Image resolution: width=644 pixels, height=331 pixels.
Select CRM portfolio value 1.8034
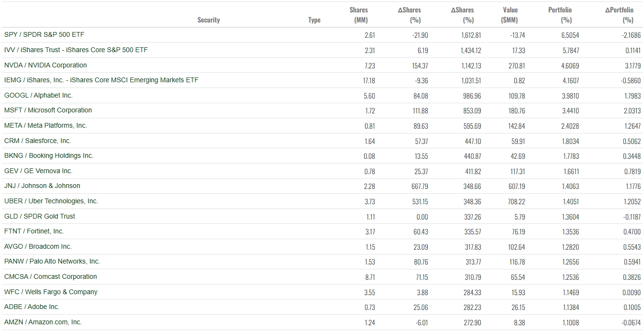pos(570,141)
